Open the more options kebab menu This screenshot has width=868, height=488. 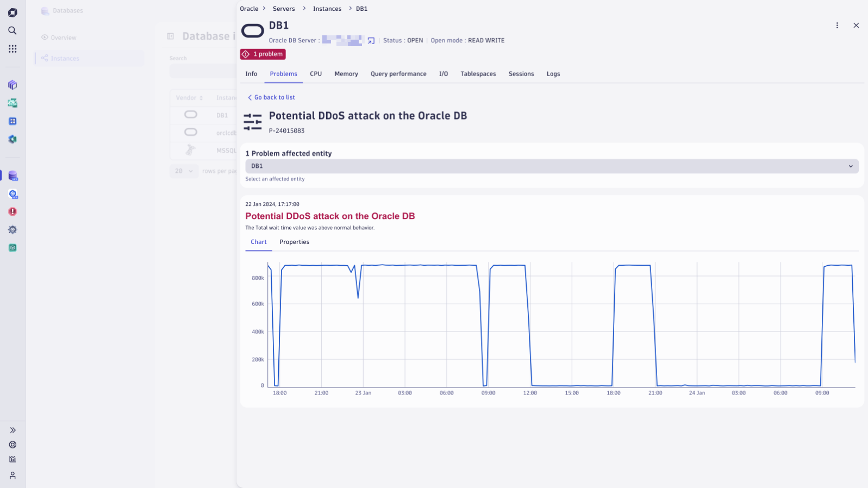837,26
